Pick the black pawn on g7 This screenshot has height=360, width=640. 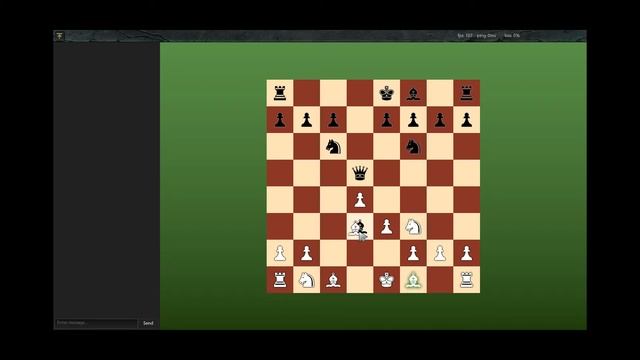click(440, 120)
